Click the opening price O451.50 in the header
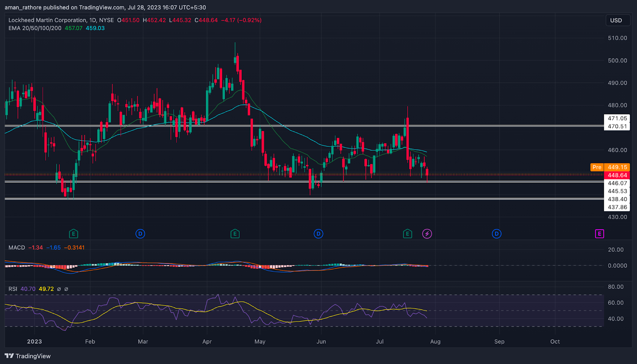The height and width of the screenshot is (364, 637). [128, 20]
